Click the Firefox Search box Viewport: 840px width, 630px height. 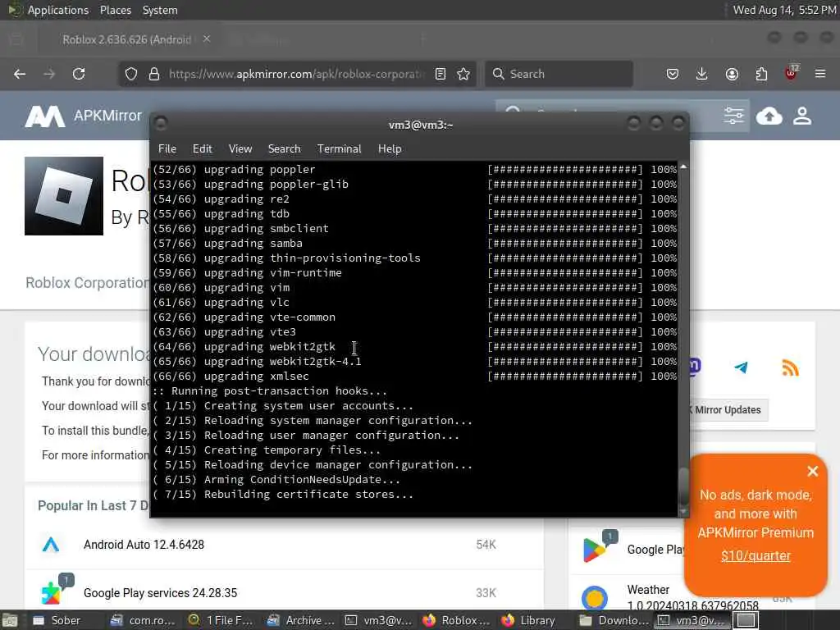(x=559, y=74)
